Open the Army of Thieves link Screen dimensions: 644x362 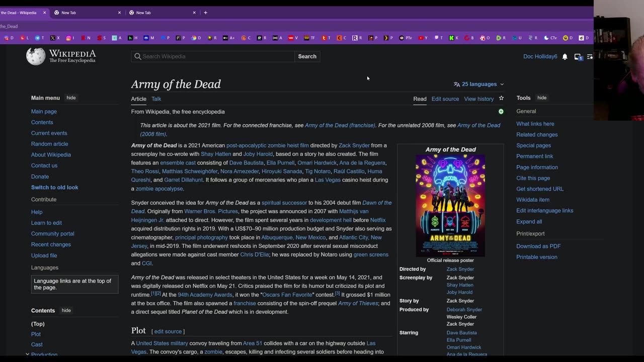(358, 303)
